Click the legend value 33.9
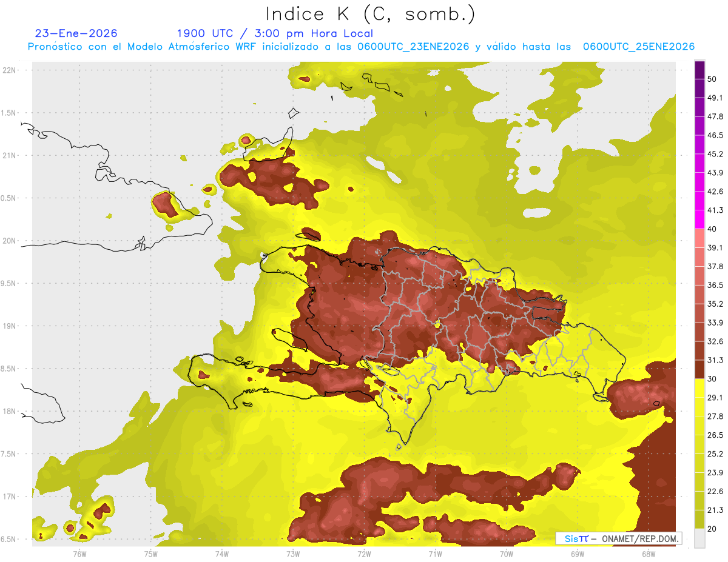 tap(715, 323)
